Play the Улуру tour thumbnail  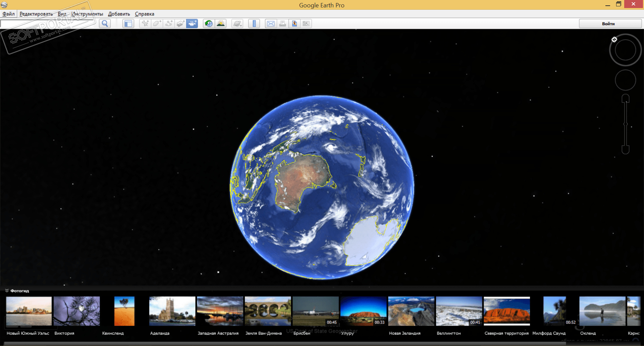tap(364, 311)
